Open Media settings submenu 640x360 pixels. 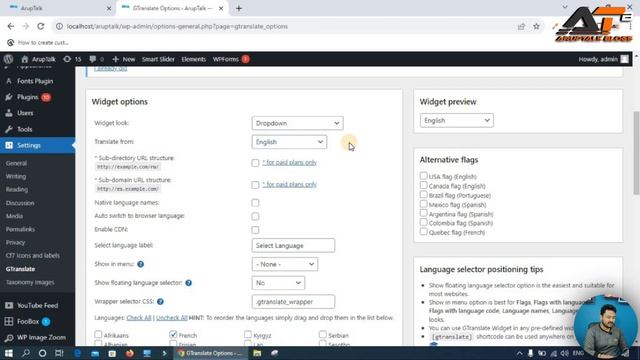pyautogui.click(x=14, y=216)
